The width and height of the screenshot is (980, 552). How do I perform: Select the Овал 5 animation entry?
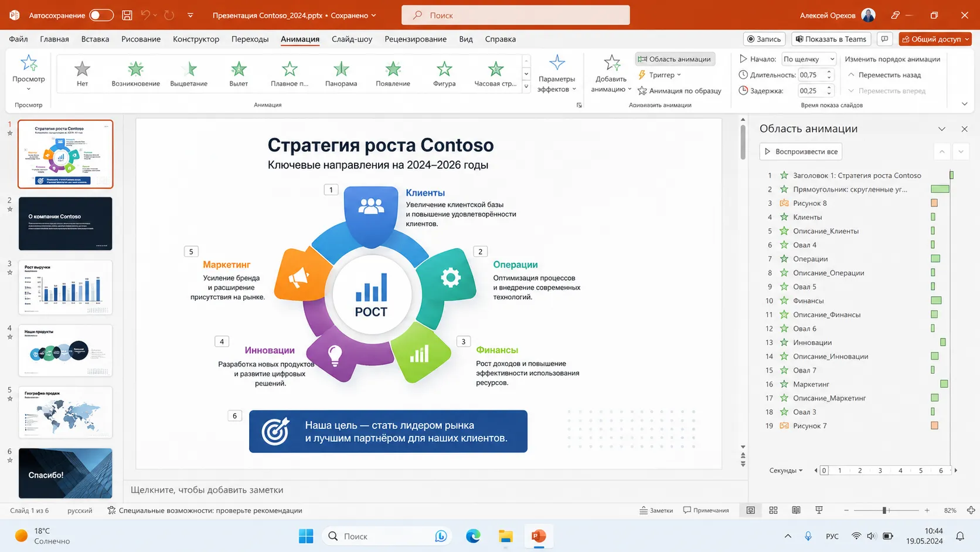(856, 287)
